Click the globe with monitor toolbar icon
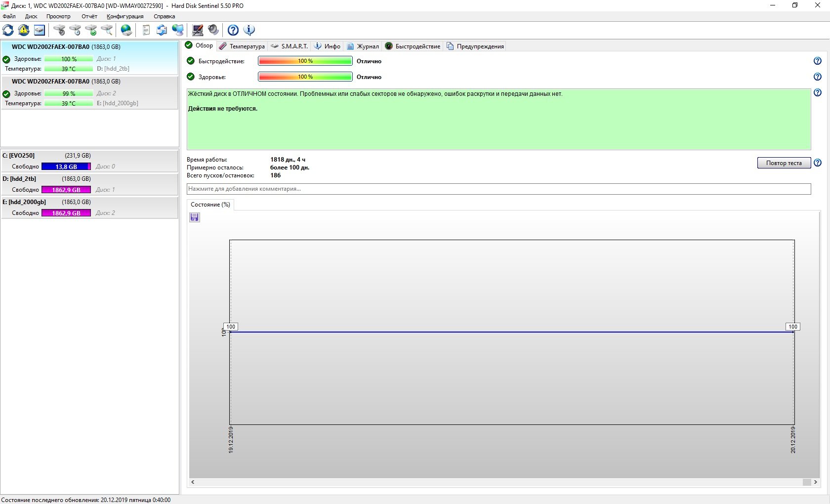This screenshot has height=504, width=830. point(178,30)
